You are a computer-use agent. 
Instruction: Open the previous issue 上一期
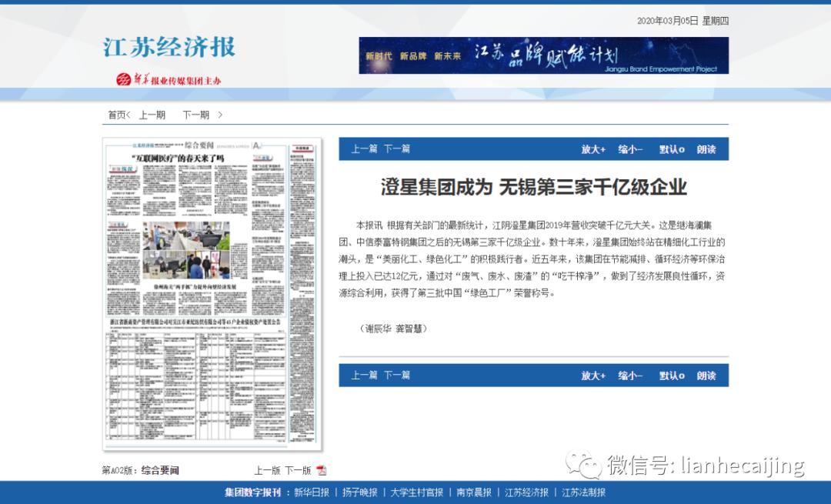tap(152, 114)
